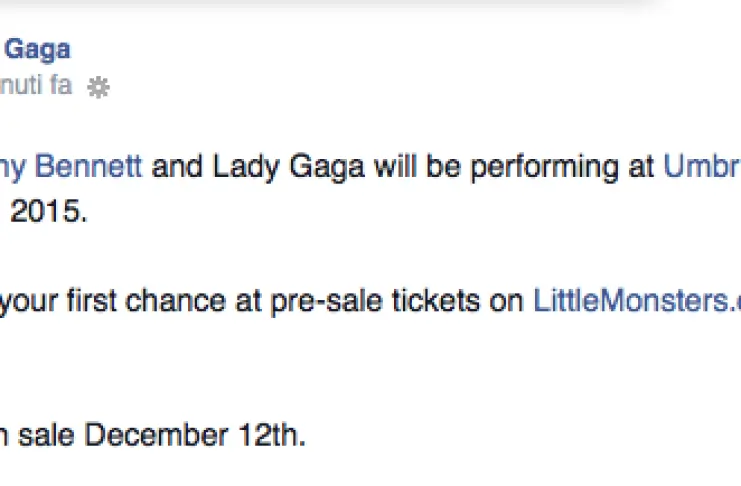This screenshot has width=741, height=486.
Task: Follow the truncated "Umbr" link
Action: [702, 167]
